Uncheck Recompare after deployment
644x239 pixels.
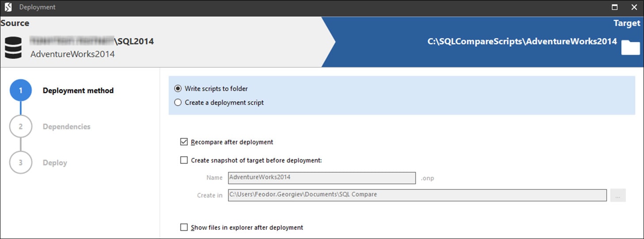(x=184, y=142)
